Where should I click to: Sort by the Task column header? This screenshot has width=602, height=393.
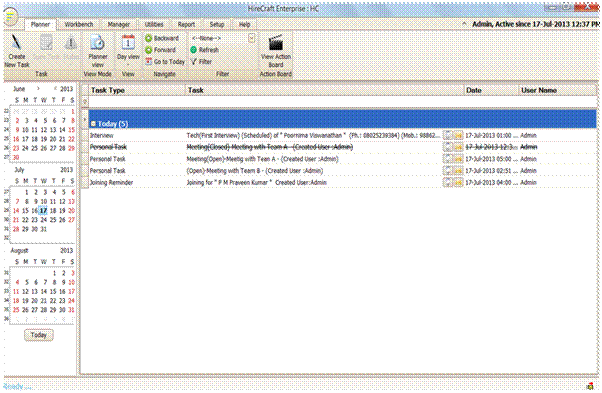(325, 90)
